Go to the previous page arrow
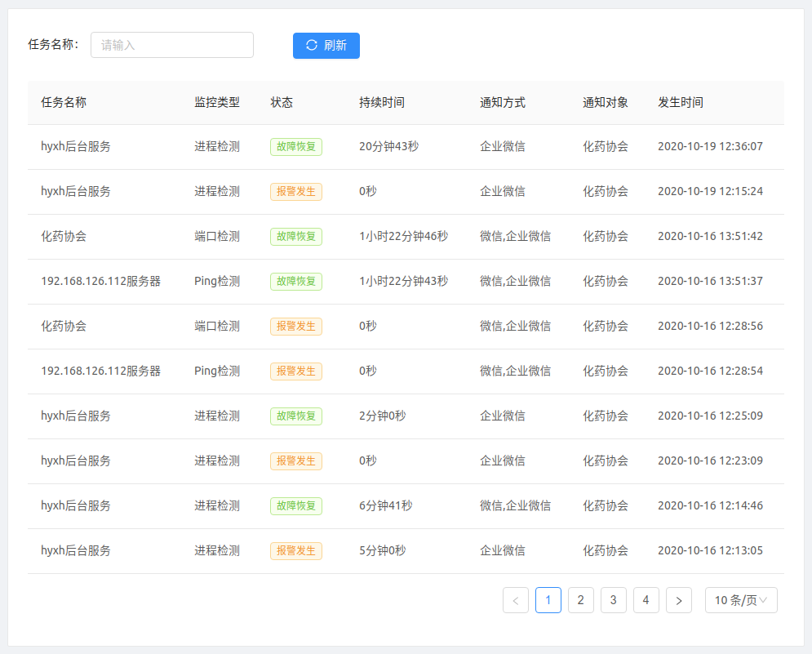The width and height of the screenshot is (812, 654). click(516, 600)
